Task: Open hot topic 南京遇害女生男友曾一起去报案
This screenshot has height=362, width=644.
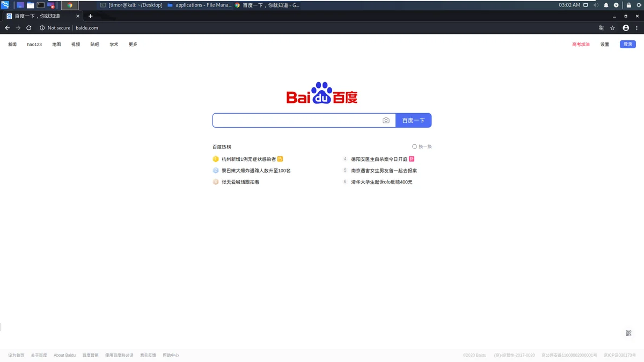Action: click(x=384, y=171)
